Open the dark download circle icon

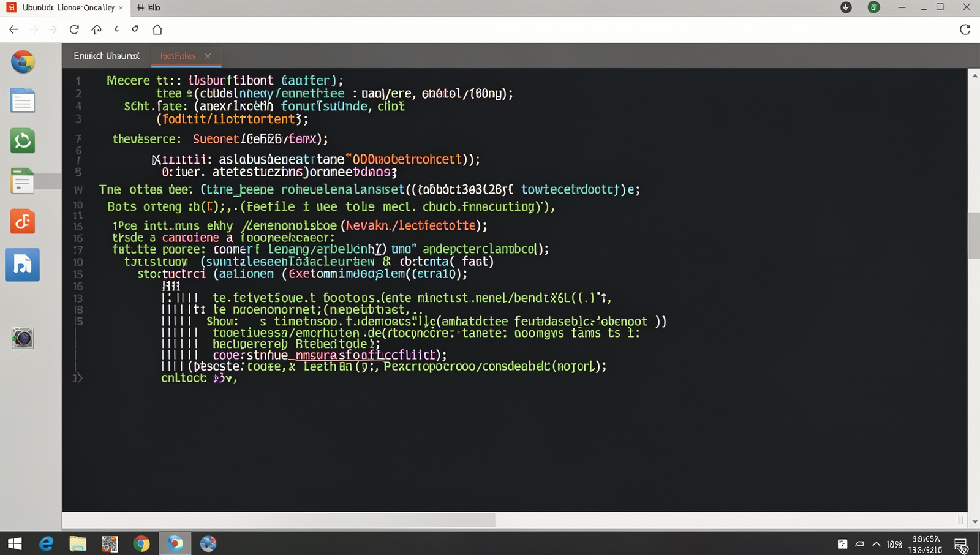click(846, 7)
